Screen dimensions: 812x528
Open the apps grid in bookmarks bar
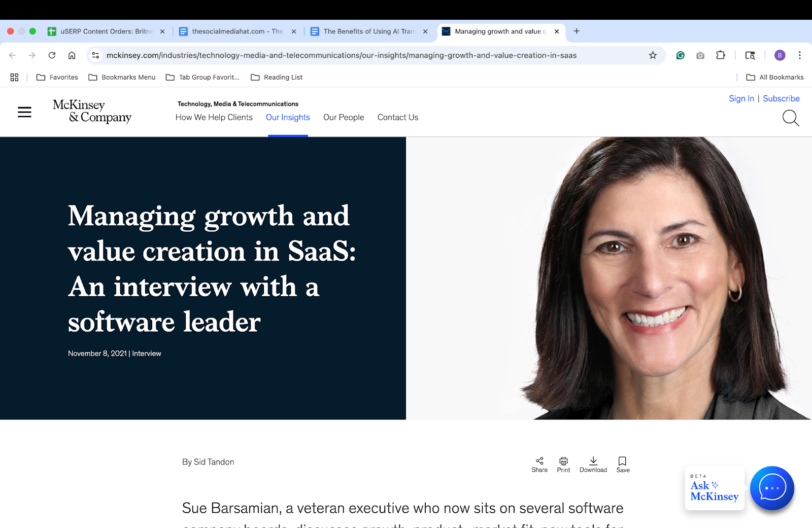point(14,77)
